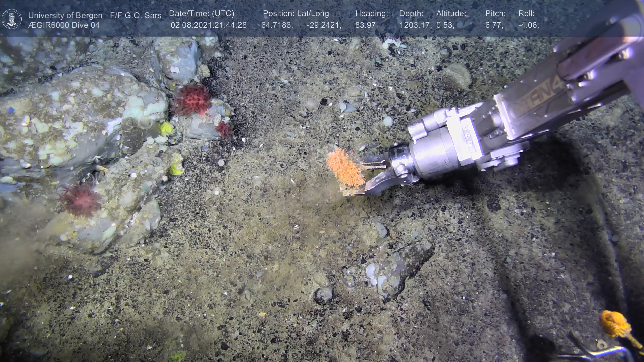This screenshot has height=362, width=644.
Task: Click the yellow sponge patch on rock
Action: point(166,128)
